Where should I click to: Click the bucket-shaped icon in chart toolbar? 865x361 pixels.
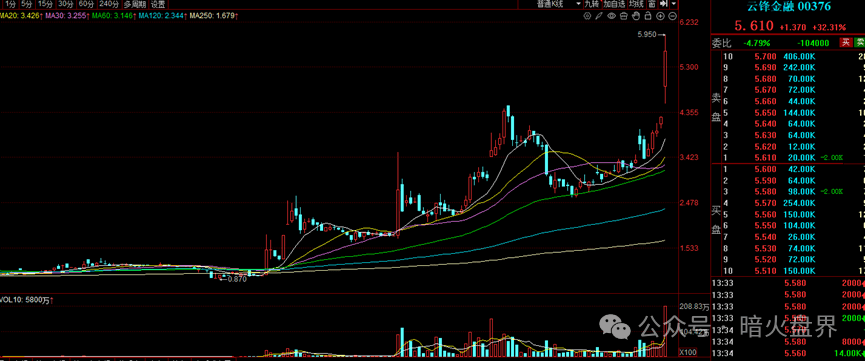pos(623,16)
